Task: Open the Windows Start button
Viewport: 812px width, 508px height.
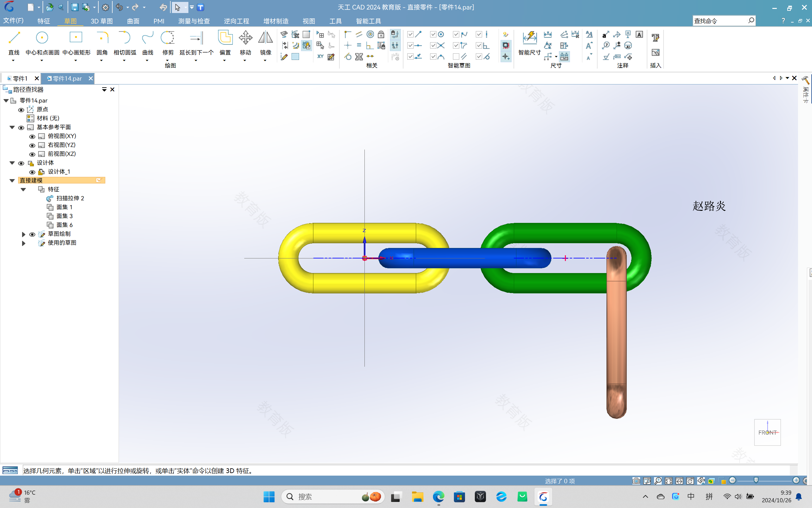Action: tap(269, 497)
